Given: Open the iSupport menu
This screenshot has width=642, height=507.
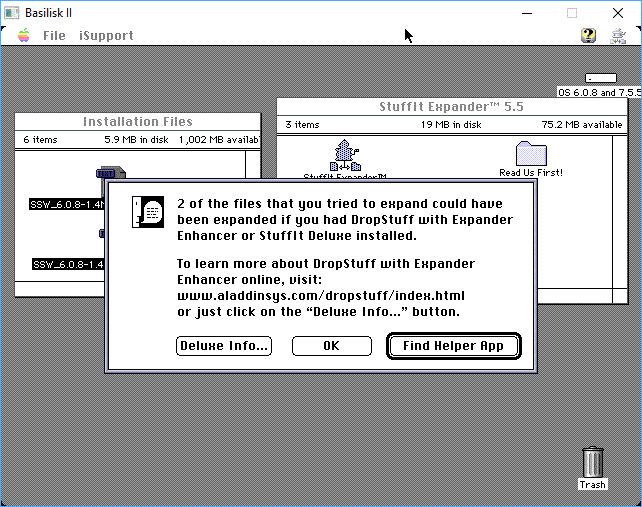Looking at the screenshot, I should 106,36.
